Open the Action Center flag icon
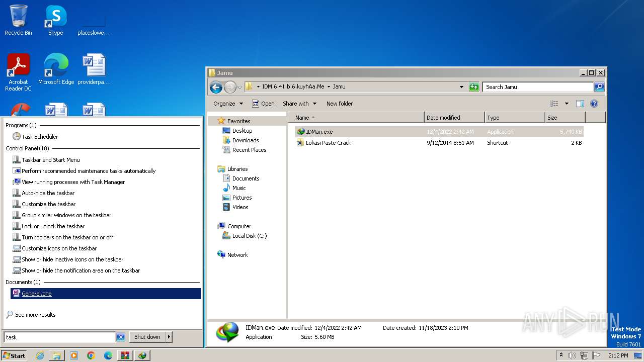Viewport: 644px width, 362px height. click(x=596, y=355)
